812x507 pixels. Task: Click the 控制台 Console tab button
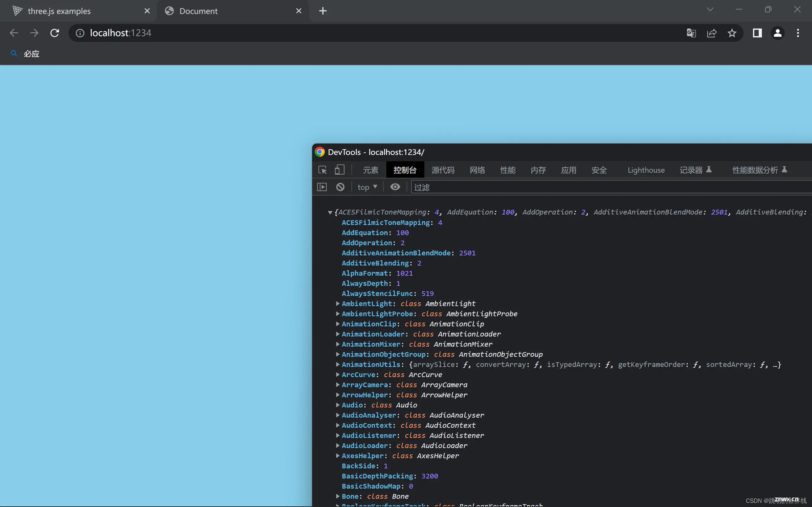click(x=404, y=170)
